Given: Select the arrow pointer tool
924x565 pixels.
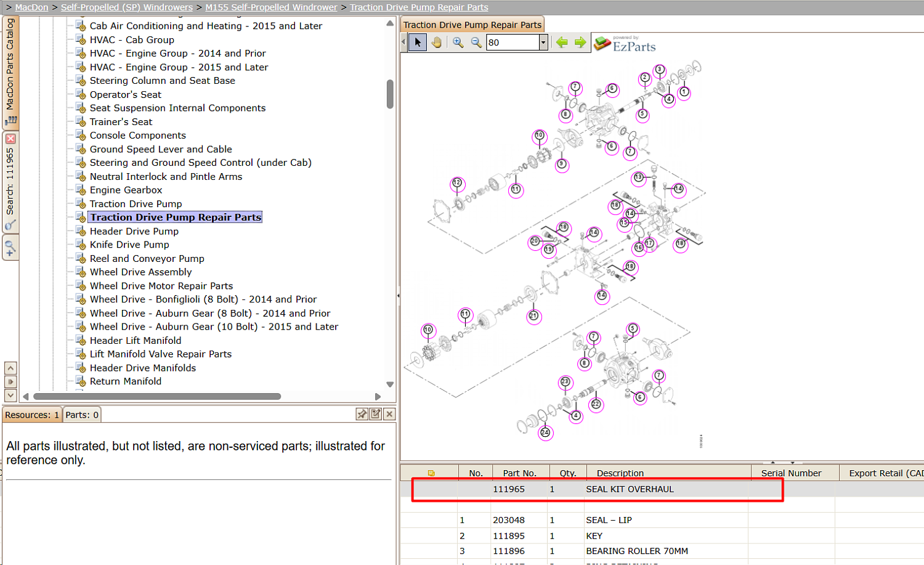Looking at the screenshot, I should [x=418, y=43].
